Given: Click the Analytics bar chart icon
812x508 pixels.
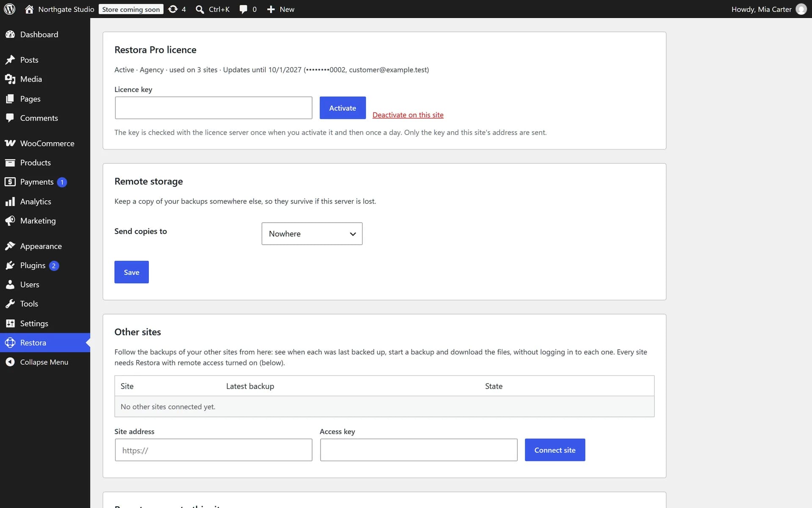Looking at the screenshot, I should click(x=10, y=202).
